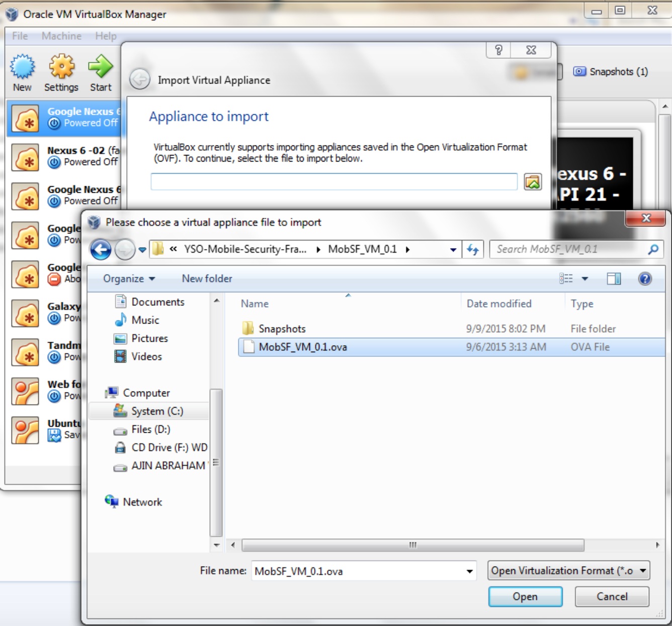Viewport: 672px width, 626px height.
Task: Close the file chooser dialog
Action: (646, 218)
